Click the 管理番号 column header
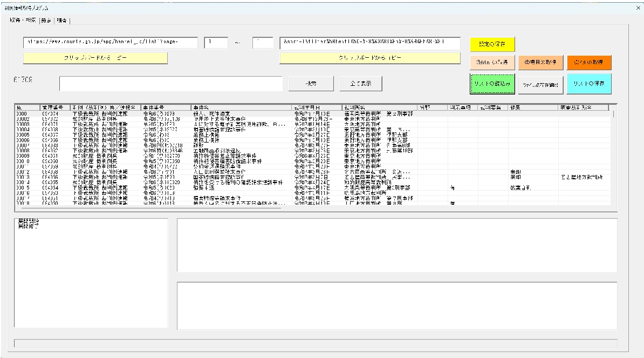Screen dimensions: 644x358 pos(54,107)
